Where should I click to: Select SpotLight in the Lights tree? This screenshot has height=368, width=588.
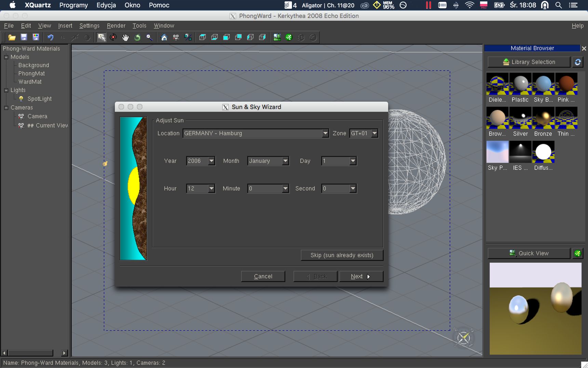40,99
